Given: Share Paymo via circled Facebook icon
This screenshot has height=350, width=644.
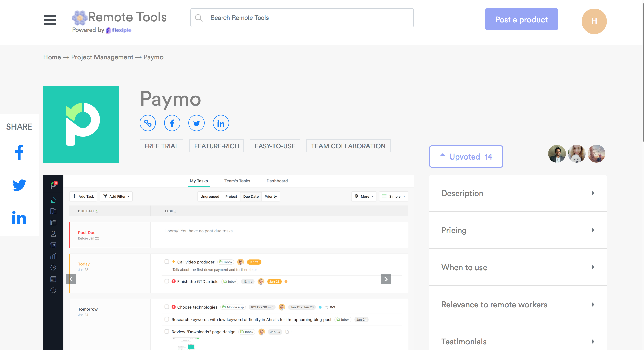Looking at the screenshot, I should point(172,123).
